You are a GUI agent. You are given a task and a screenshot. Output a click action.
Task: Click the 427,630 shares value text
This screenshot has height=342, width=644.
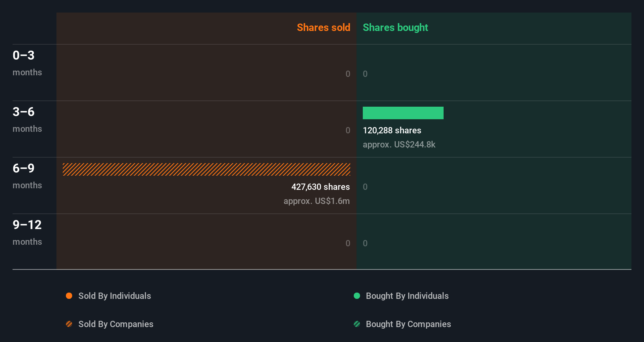coord(320,187)
